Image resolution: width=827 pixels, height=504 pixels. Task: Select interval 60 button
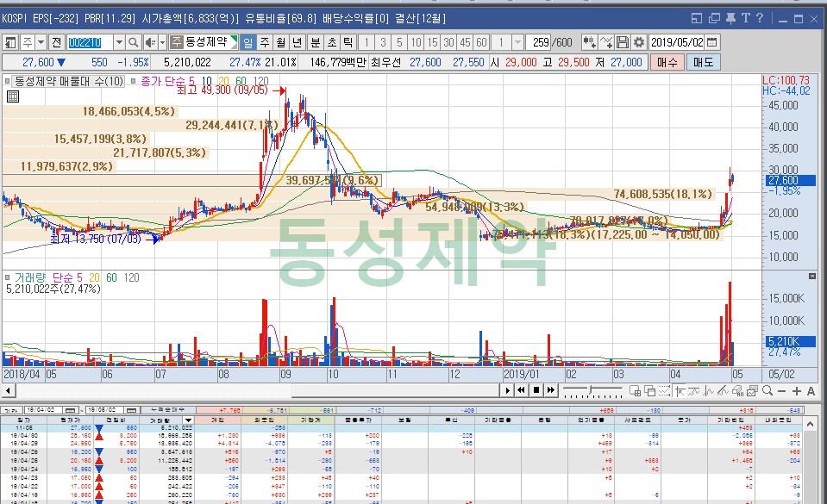(481, 42)
